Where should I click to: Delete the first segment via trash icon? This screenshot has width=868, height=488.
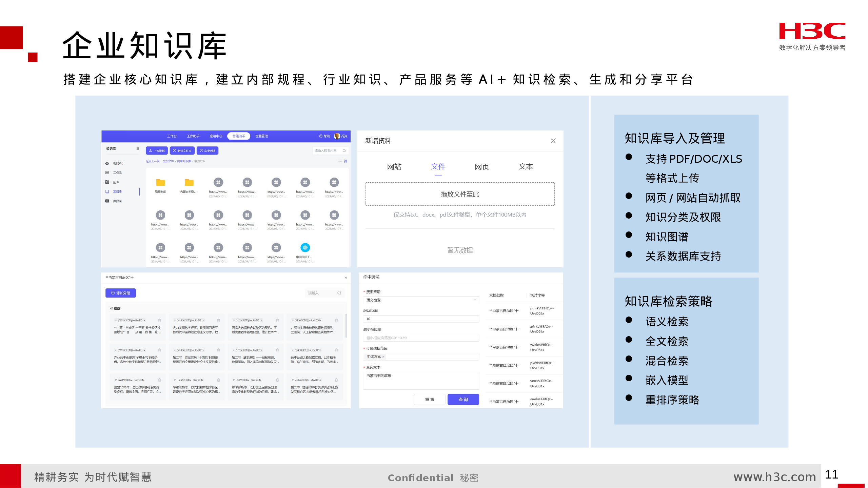tap(159, 320)
